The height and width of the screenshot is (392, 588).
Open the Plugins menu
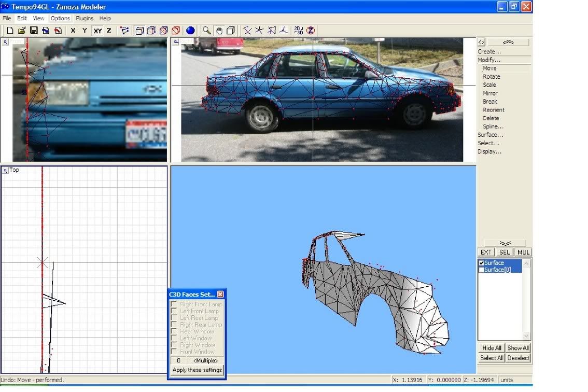[x=85, y=18]
